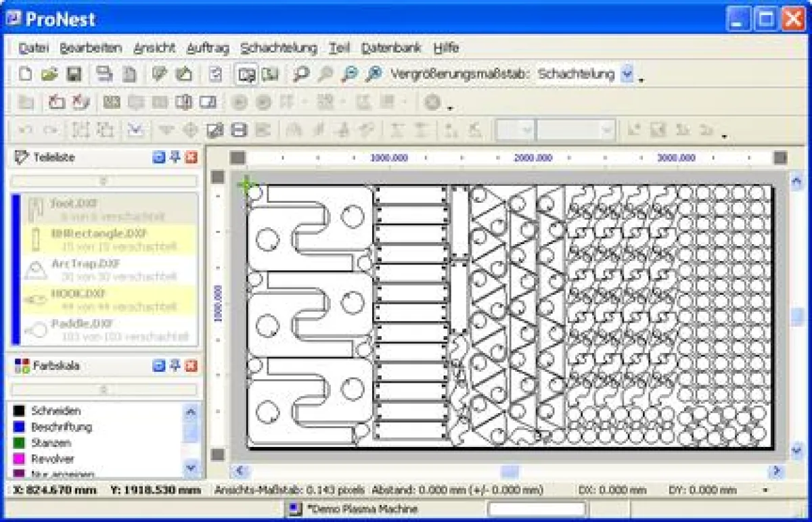Image resolution: width=812 pixels, height=522 pixels.
Task: Pin the Teileliste panel
Action: [175, 158]
